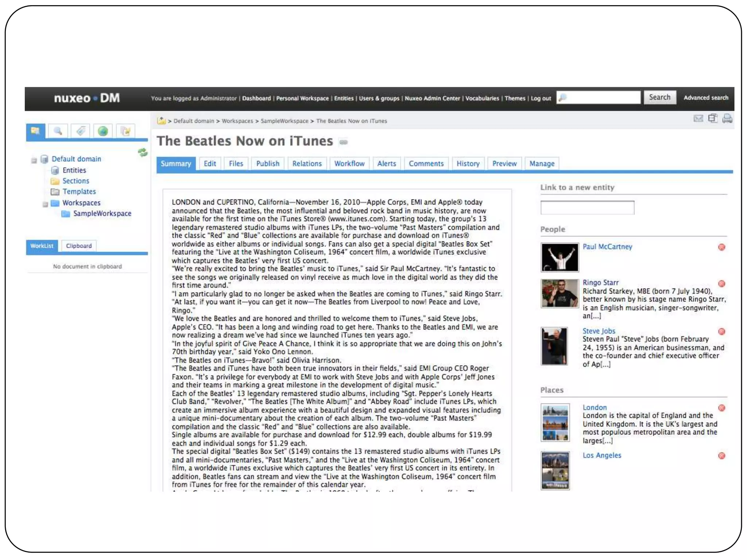Collapse the Default domain tree node

34,160
